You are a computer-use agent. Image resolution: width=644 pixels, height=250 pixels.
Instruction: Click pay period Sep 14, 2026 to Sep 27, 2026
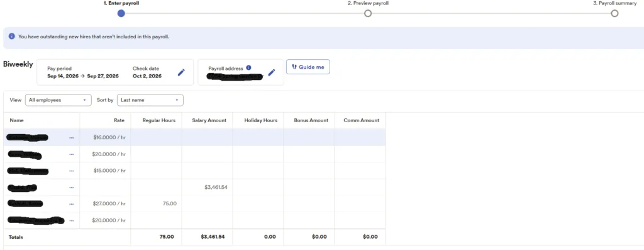click(x=83, y=76)
